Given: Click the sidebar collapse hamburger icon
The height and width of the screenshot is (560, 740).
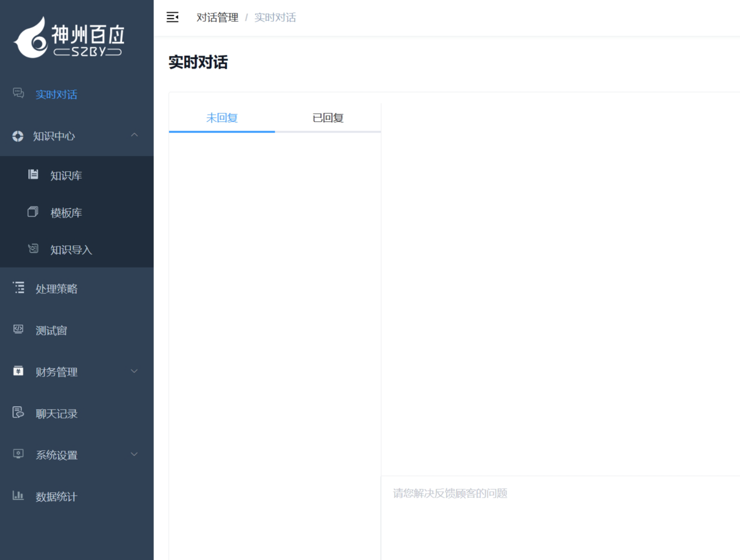Looking at the screenshot, I should tap(172, 17).
